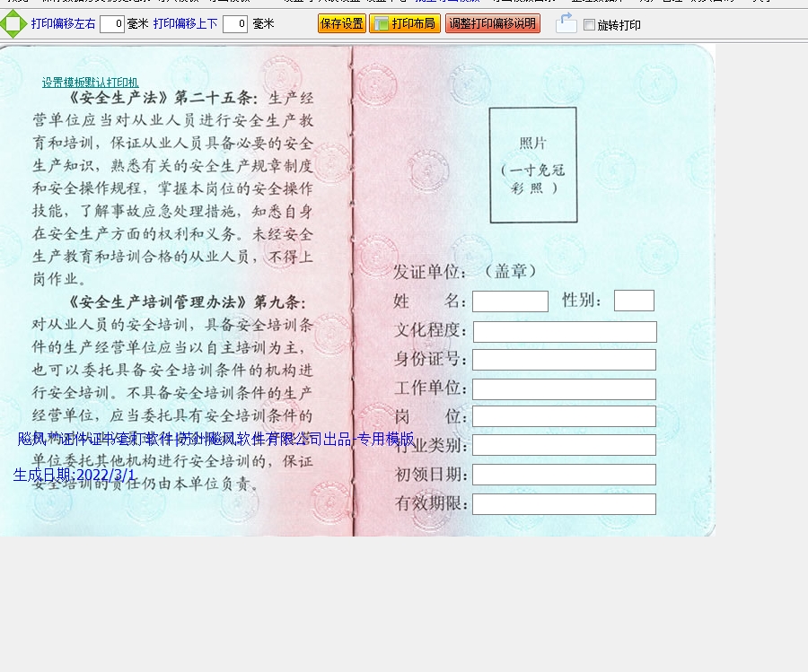Select the 生成日期 2022/3/1 text label
808x672 pixels.
click(x=75, y=475)
